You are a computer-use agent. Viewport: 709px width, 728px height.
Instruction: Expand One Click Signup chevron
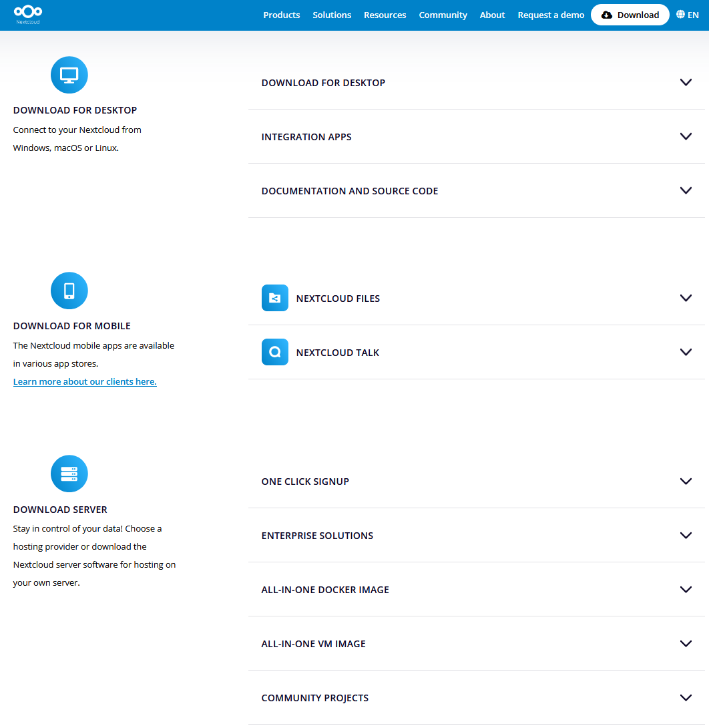pos(686,481)
